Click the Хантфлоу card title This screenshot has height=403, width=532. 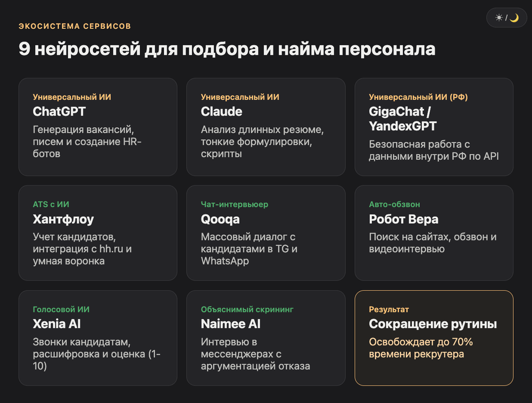(x=63, y=219)
